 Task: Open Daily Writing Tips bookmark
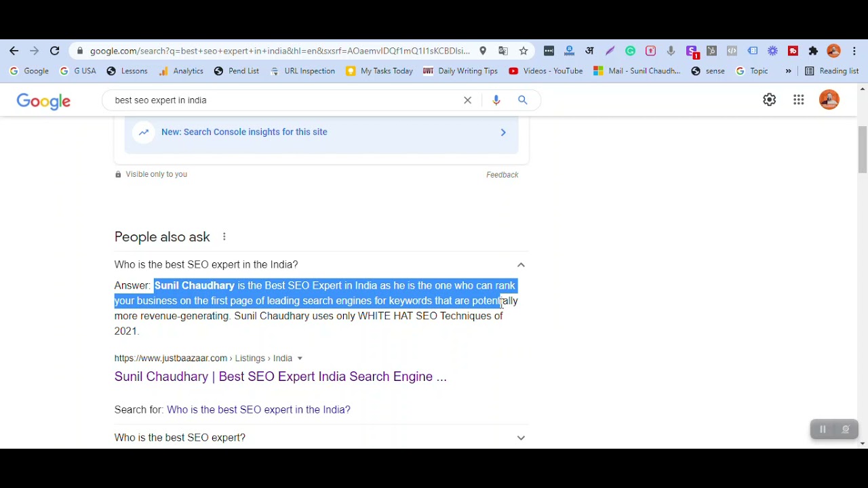[x=460, y=71]
